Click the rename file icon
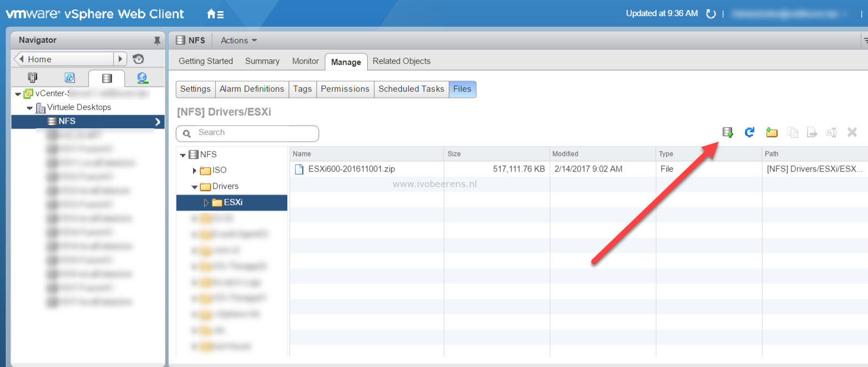The image size is (868, 367). (831, 132)
